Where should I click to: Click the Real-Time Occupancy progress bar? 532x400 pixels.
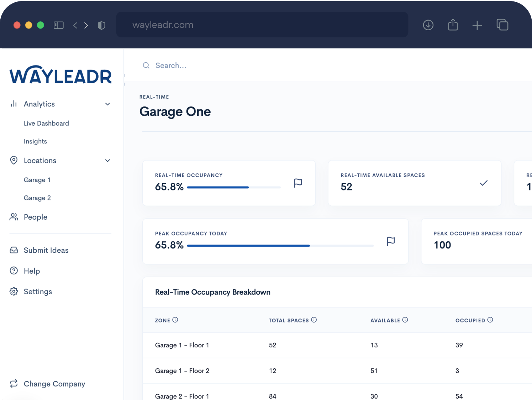(x=234, y=187)
